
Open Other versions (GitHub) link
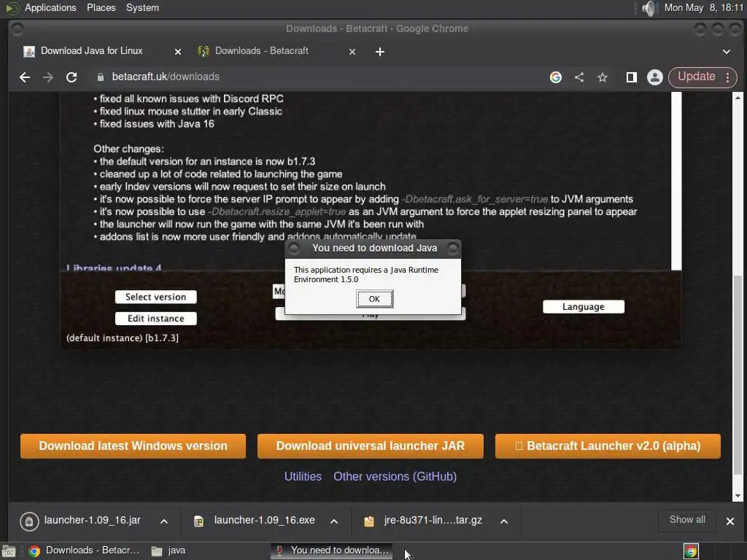point(395,476)
